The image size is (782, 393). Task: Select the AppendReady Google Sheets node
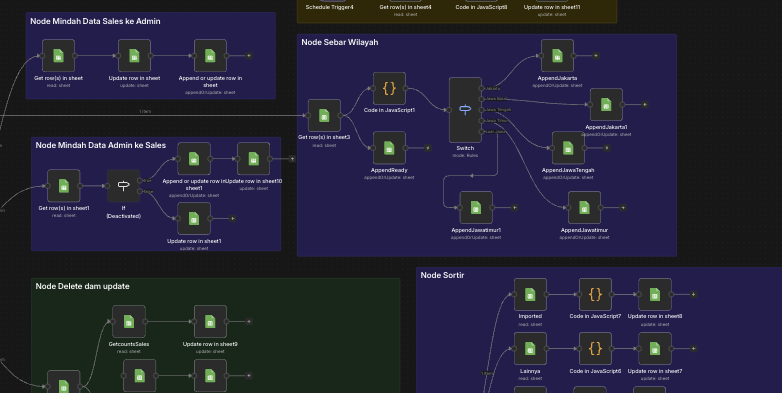389,148
